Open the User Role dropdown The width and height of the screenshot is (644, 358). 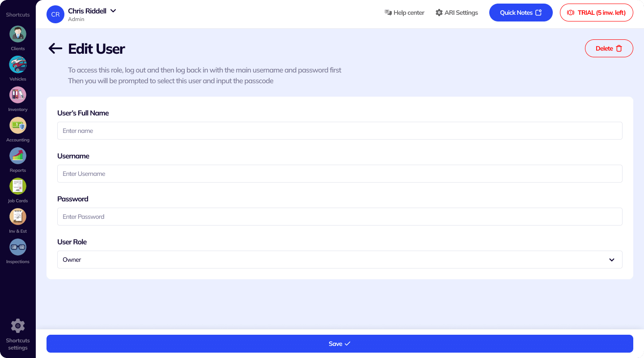click(339, 260)
